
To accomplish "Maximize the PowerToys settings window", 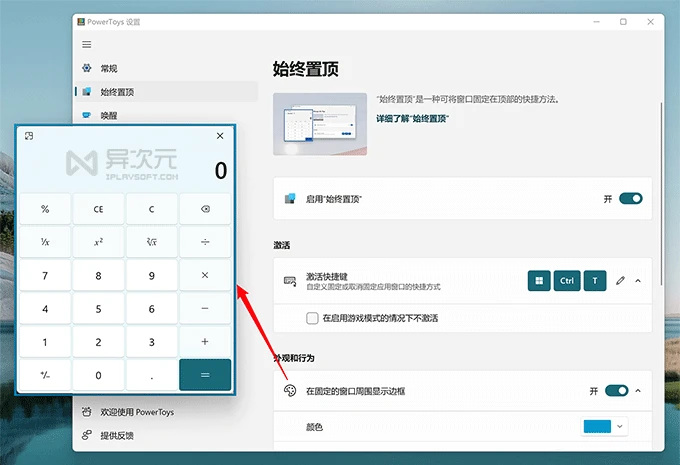I will click(x=623, y=22).
